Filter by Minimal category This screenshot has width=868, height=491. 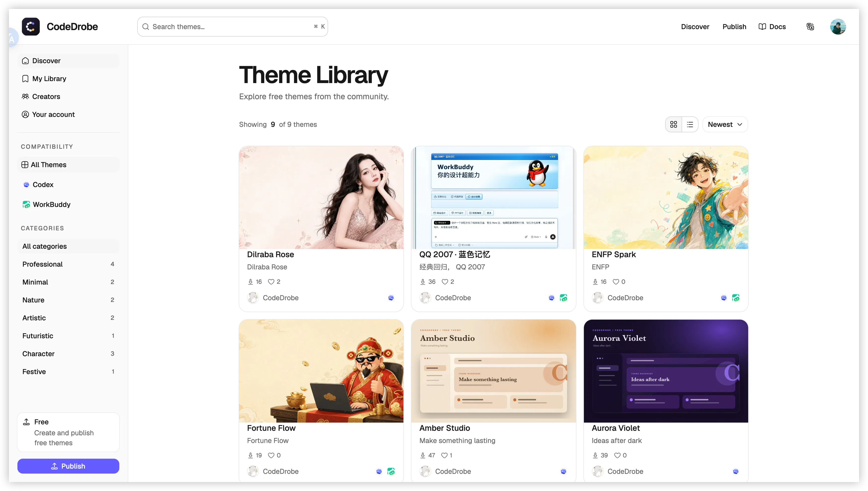(x=68, y=282)
